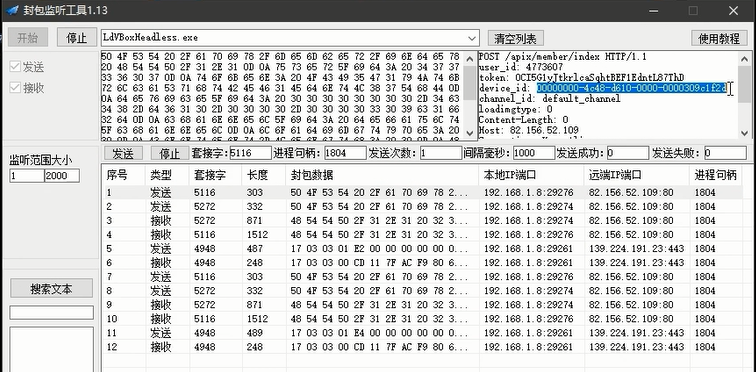Click the maximize window icon
The width and height of the screenshot is (756, 372).
point(693,10)
